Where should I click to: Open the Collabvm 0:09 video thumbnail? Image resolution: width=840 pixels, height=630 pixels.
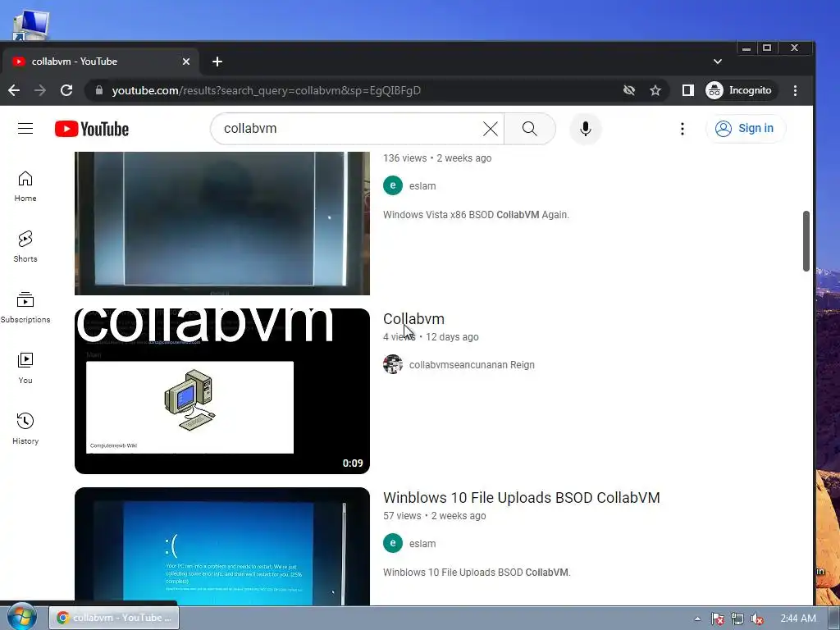tap(222, 391)
